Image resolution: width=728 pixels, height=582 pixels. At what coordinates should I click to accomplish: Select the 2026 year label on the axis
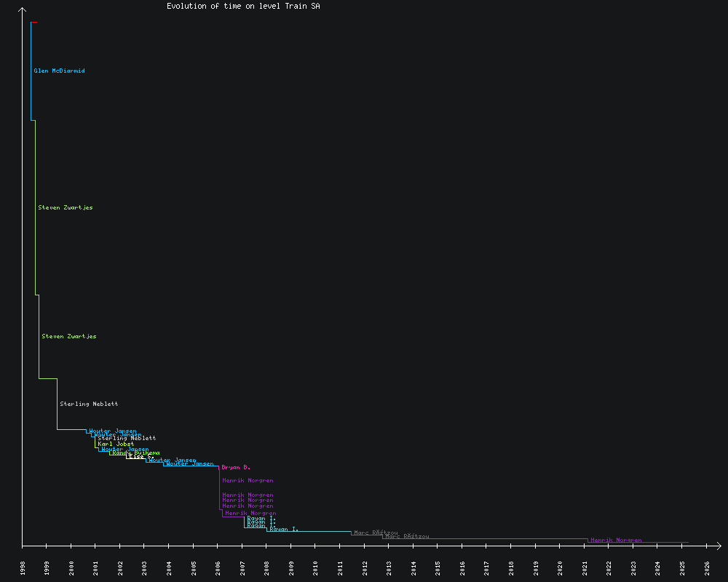click(x=708, y=567)
